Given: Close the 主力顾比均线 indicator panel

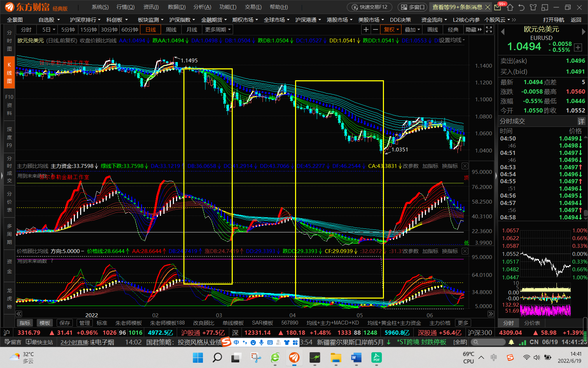Looking at the screenshot, I should point(465,166).
